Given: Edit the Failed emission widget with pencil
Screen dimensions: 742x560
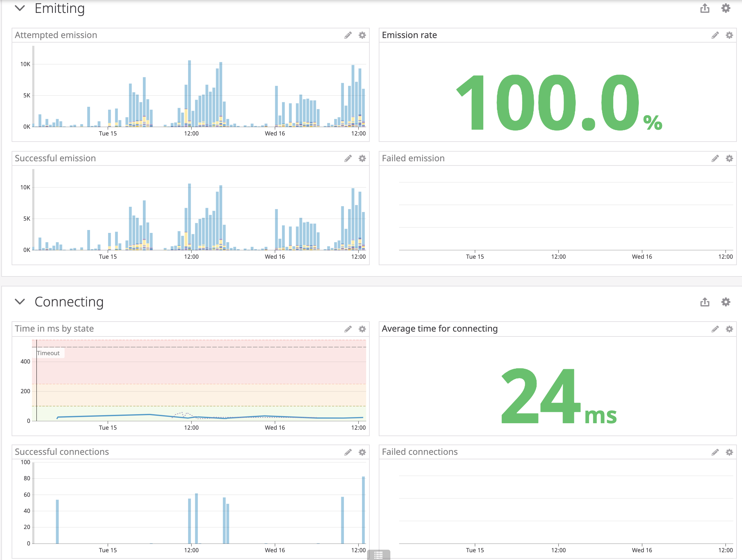Looking at the screenshot, I should coord(715,158).
